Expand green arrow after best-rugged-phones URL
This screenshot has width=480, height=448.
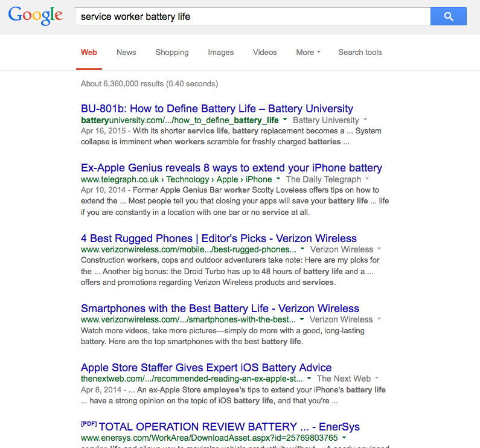(302, 249)
